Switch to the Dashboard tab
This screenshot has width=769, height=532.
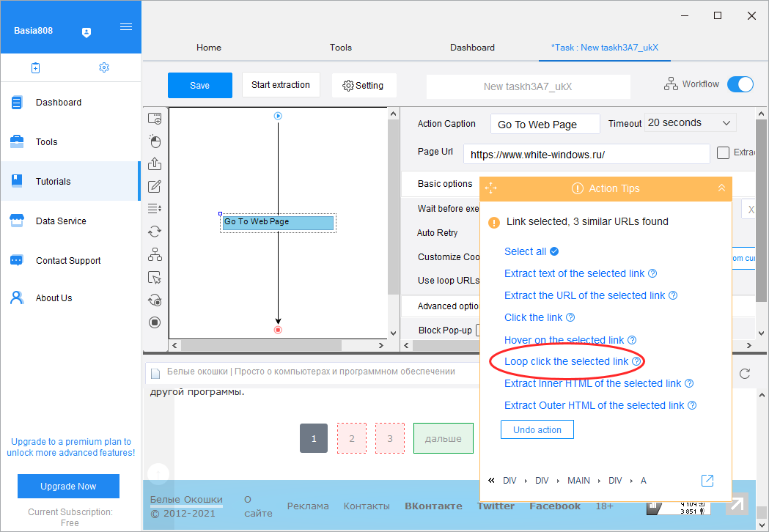point(472,48)
